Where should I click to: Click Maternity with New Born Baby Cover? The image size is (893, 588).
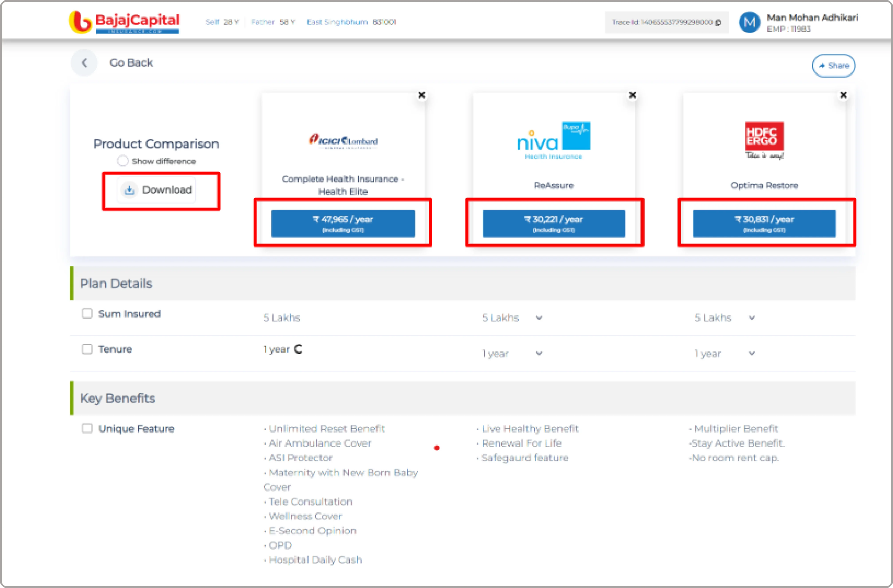coord(341,480)
